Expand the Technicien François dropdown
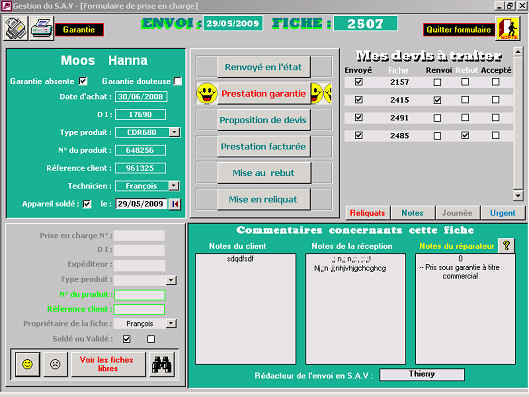Screen dimensions: 529x397 [x=173, y=186]
